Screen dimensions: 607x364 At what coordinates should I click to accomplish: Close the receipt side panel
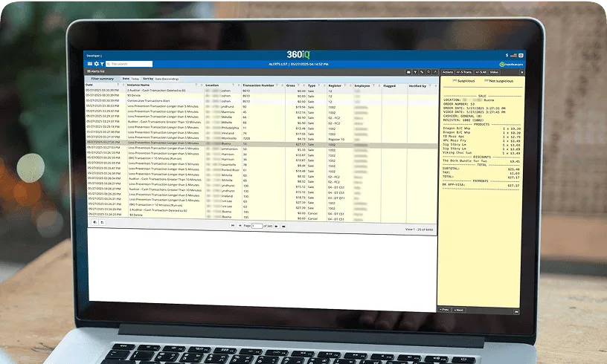pos(522,73)
